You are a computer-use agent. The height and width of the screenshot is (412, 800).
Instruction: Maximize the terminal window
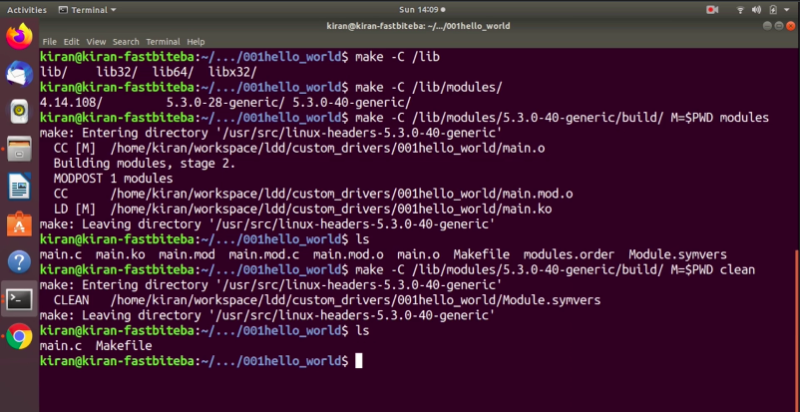779,26
